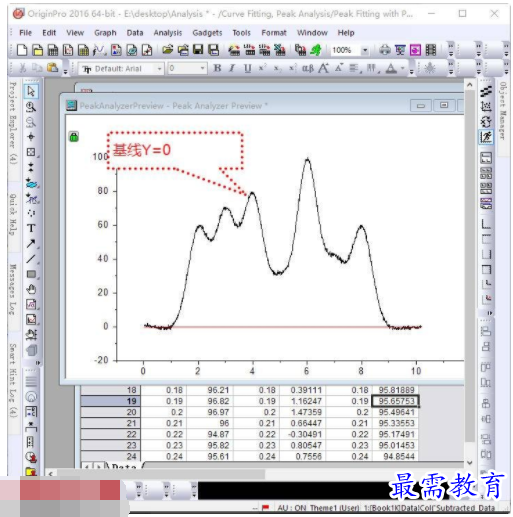This screenshot has height=517, width=513.
Task: Open the font size dropdown
Action: [x=202, y=68]
